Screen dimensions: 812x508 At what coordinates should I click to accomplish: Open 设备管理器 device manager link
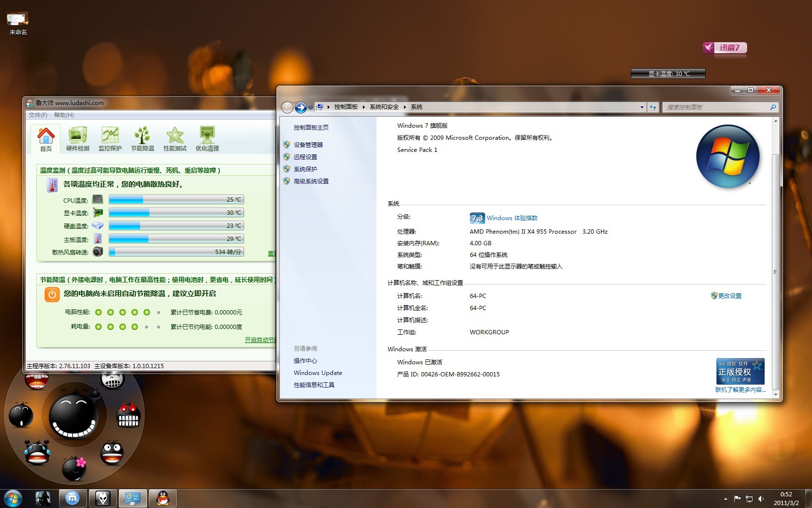coord(308,145)
